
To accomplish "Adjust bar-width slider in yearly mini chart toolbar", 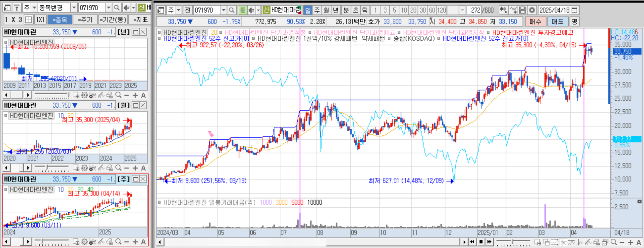I will click(52, 95).
